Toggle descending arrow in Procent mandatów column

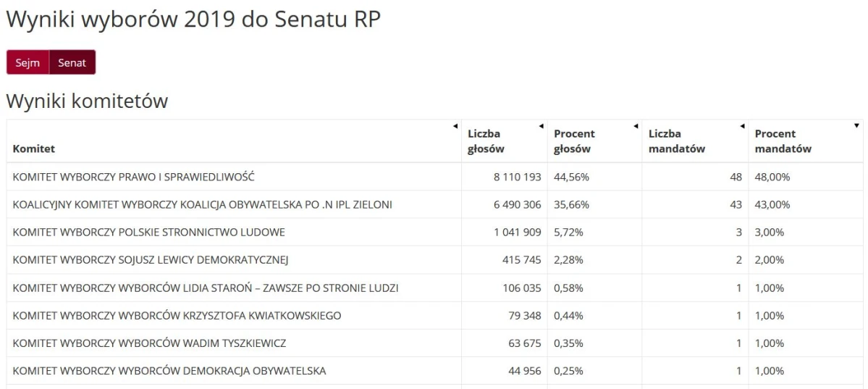coord(857,126)
